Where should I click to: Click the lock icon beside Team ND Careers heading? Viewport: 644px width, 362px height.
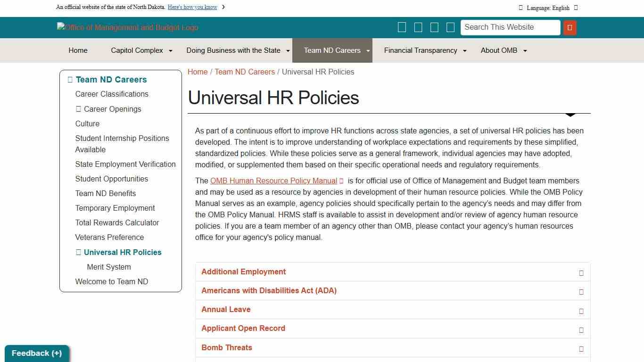coord(70,79)
